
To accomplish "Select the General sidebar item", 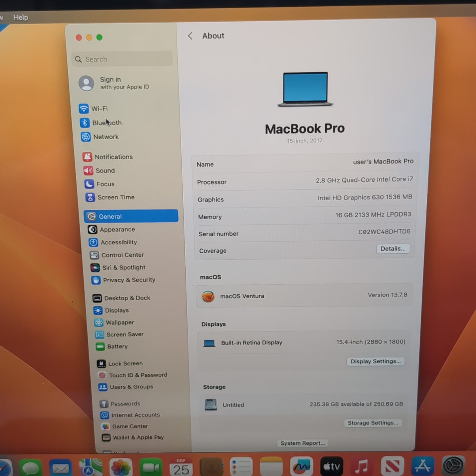I will (131, 216).
